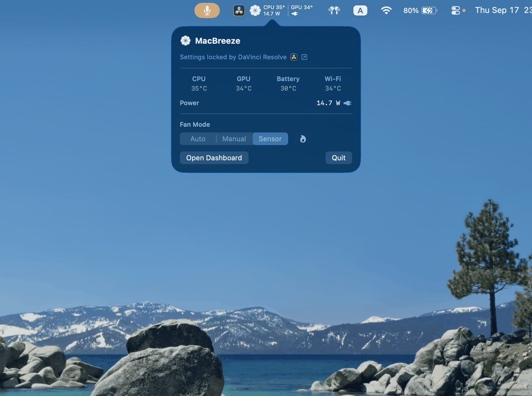Image resolution: width=532 pixels, height=396 pixels.
Task: Click the 'CPU 35°' menu bar readout
Action: click(x=274, y=7)
